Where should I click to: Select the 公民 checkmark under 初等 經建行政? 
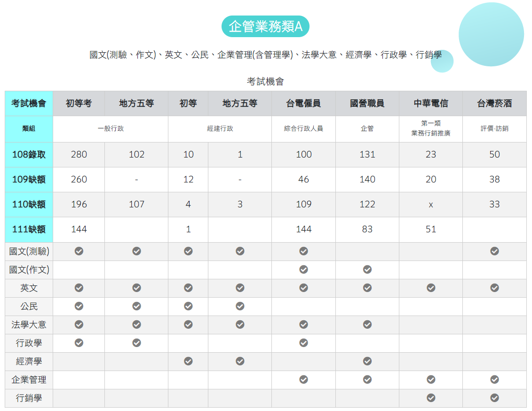click(188, 306)
